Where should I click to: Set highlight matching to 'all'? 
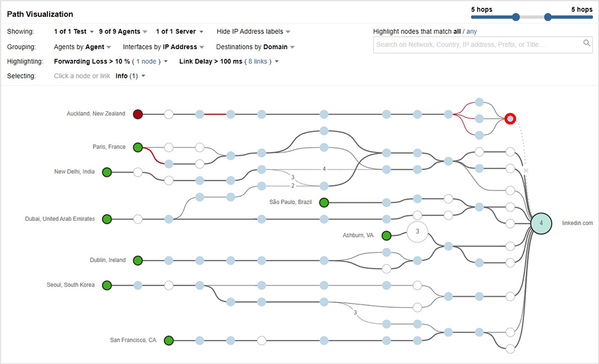pos(456,31)
